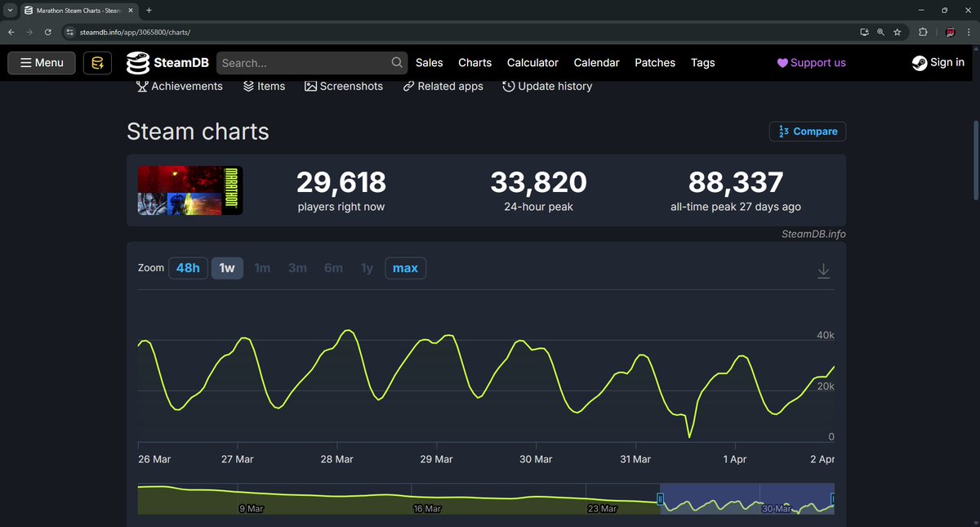Click the search magnifier icon
The image size is (980, 527).
[x=397, y=63]
